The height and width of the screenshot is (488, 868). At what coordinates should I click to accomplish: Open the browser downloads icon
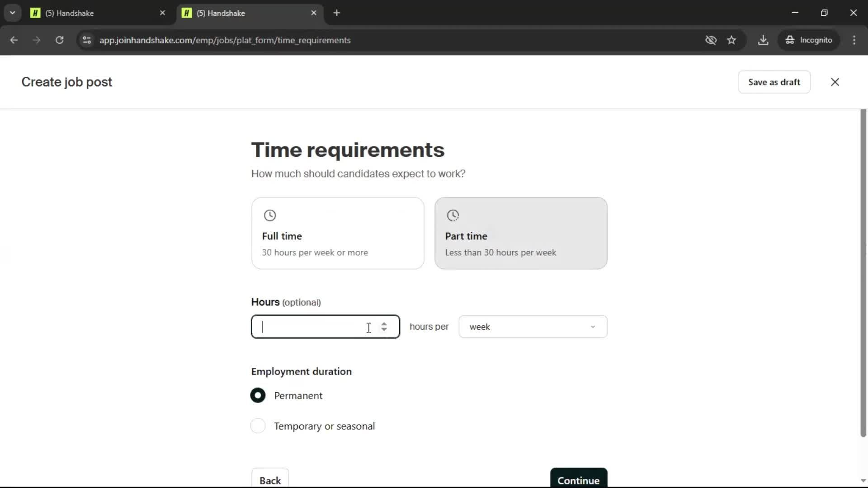tap(763, 40)
